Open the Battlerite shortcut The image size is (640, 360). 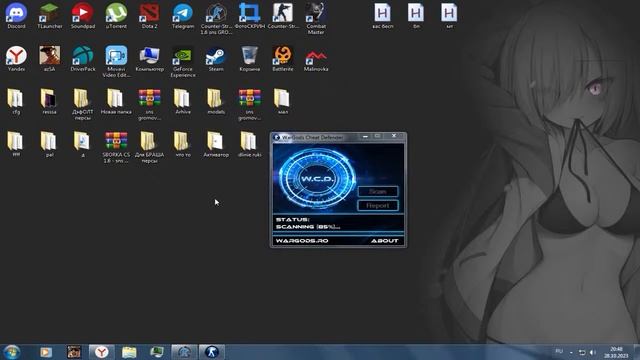(283, 59)
